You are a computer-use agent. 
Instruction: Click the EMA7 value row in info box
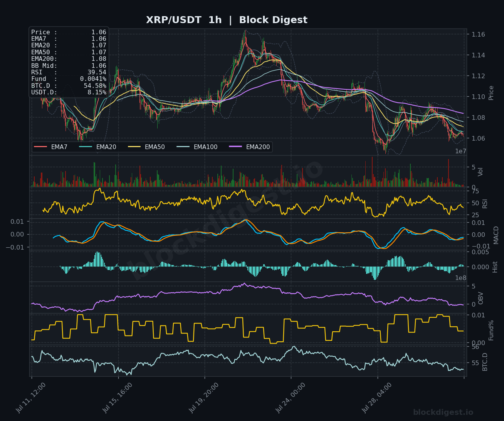pos(69,39)
